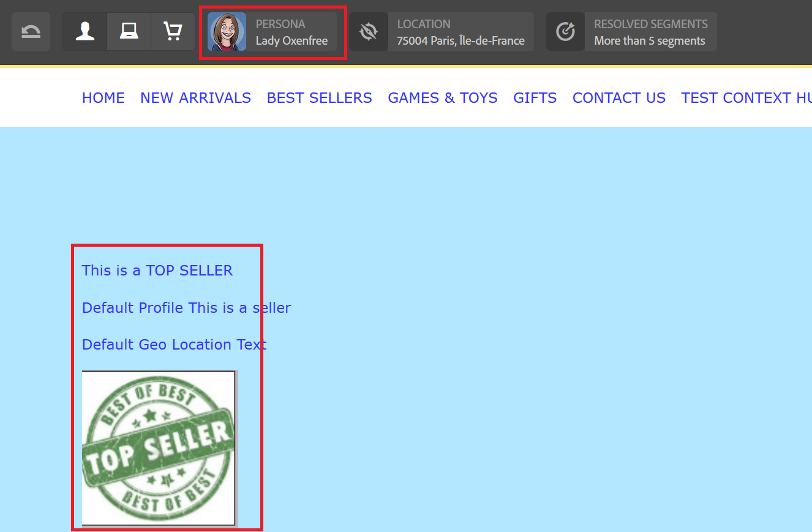Click the reset undo arrow icon
Screen dimensions: 812x532
[31, 32]
